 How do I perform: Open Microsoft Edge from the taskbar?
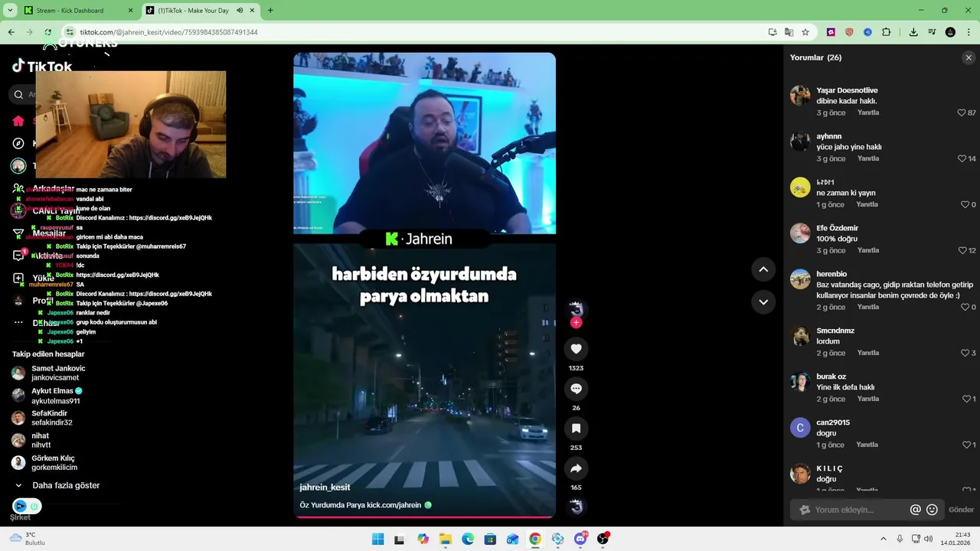coord(468,539)
